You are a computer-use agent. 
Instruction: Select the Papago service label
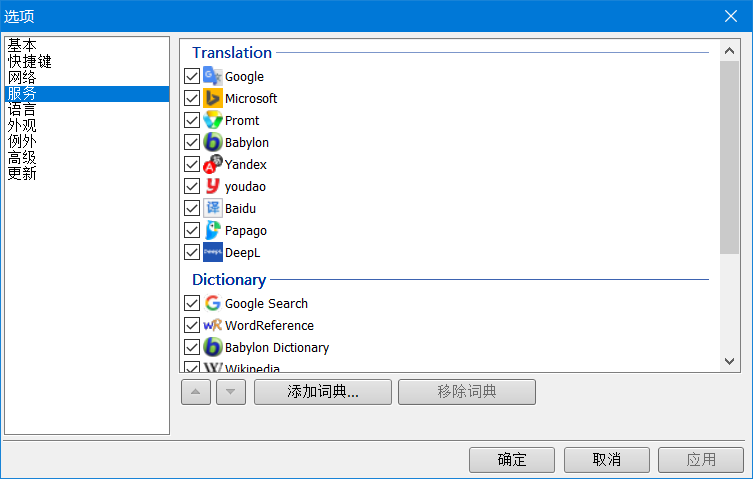pos(245,231)
